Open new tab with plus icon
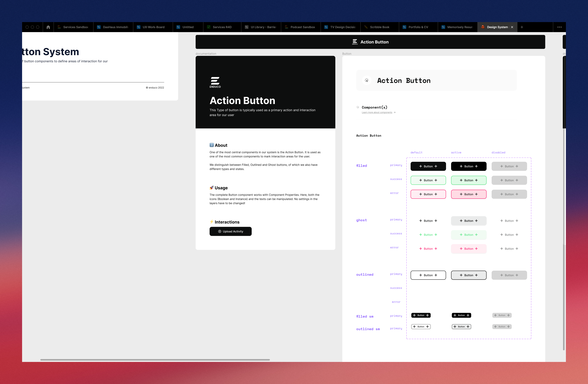 click(x=522, y=27)
